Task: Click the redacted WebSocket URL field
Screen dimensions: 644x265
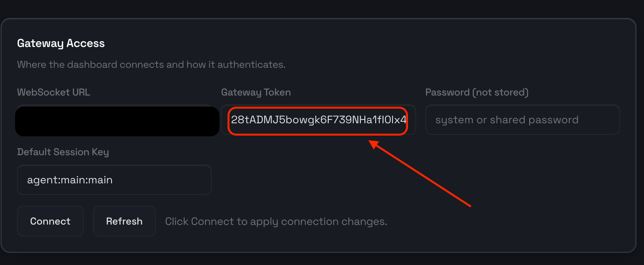Action: click(x=117, y=121)
